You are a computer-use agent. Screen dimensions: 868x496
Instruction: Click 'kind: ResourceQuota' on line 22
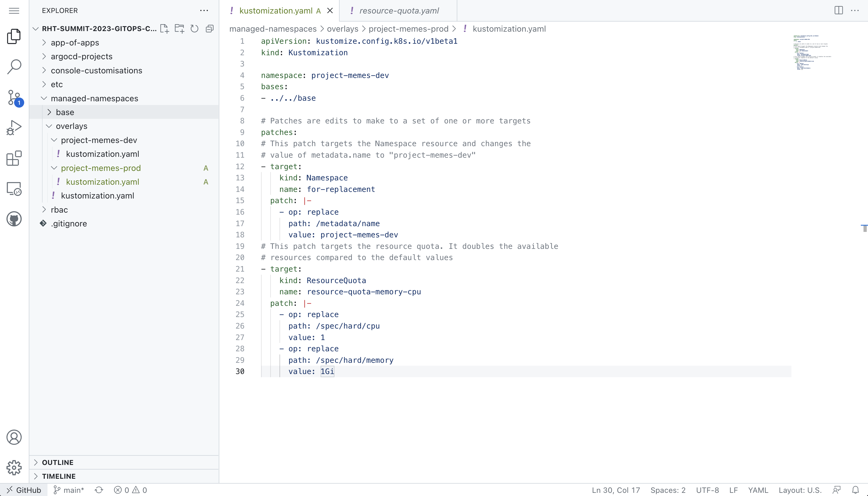tap(323, 280)
